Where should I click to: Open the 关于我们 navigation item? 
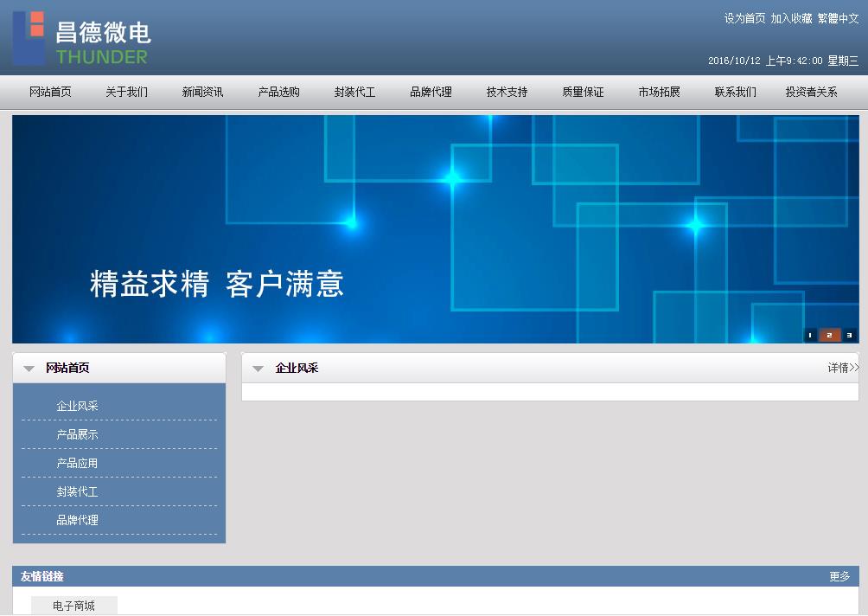pyautogui.click(x=127, y=92)
